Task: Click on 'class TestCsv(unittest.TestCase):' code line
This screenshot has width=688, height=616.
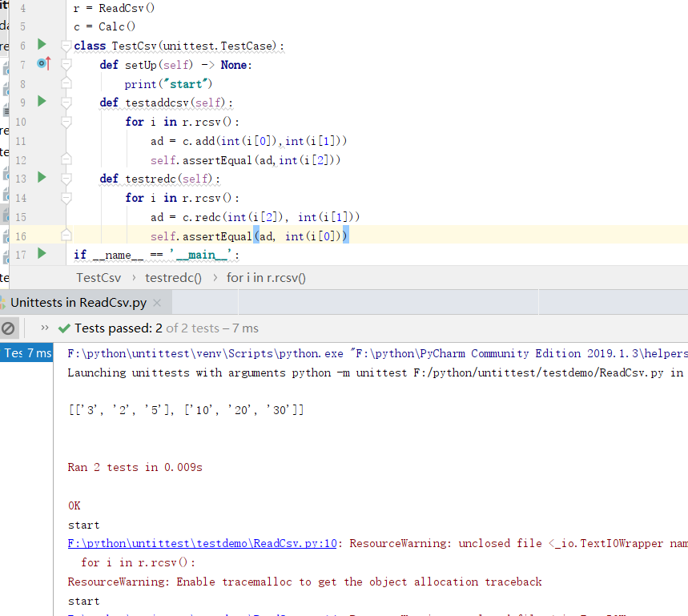Action: coord(179,46)
